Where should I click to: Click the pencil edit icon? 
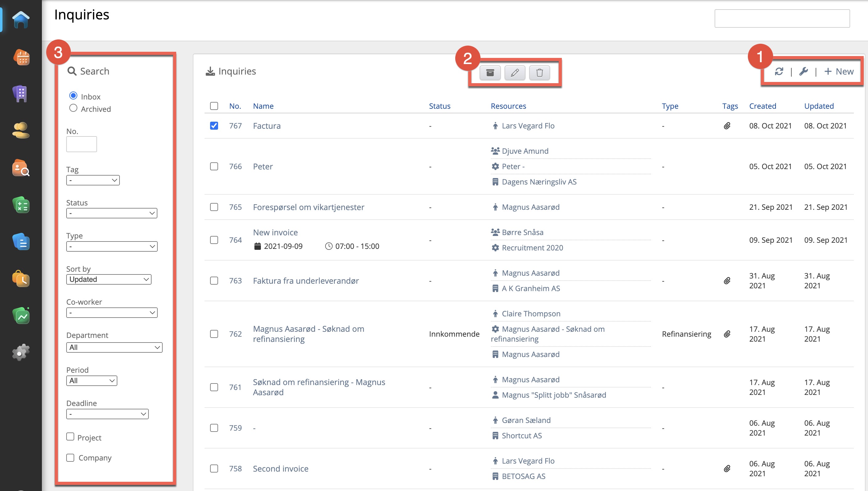tap(515, 72)
